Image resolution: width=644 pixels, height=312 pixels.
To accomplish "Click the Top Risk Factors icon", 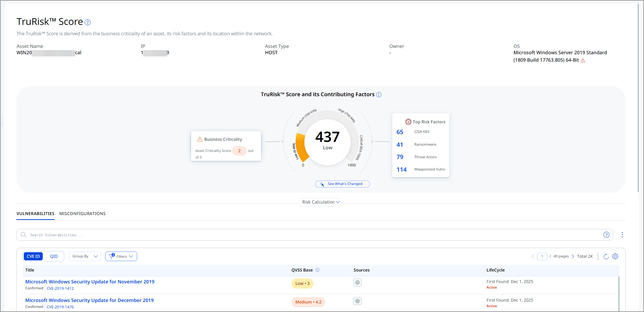I will 408,122.
